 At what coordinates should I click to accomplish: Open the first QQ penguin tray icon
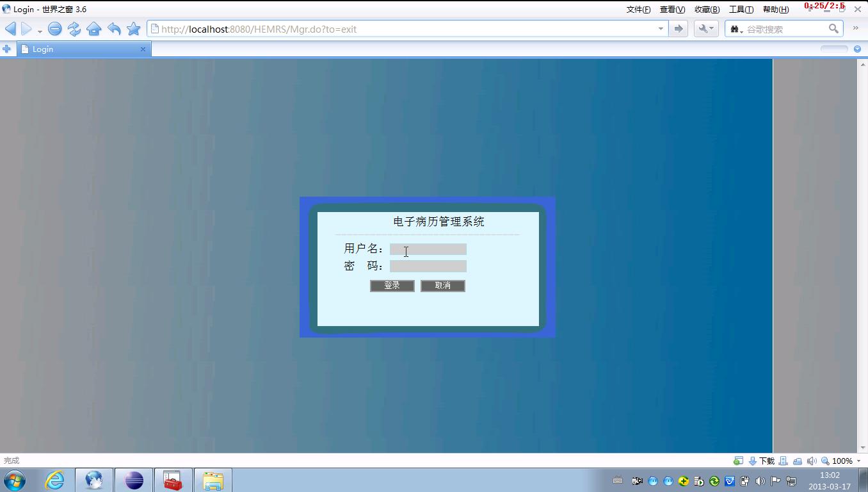pos(652,480)
